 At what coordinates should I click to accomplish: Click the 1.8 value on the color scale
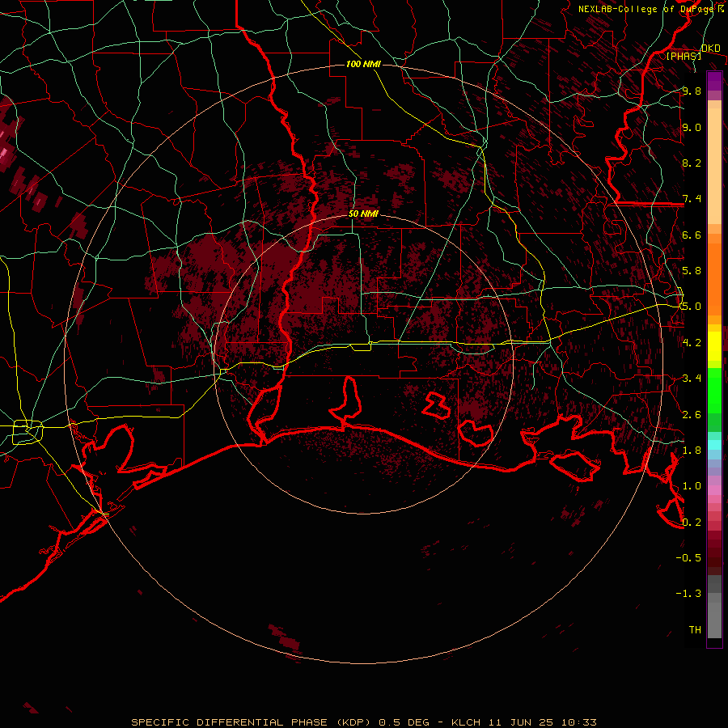tap(692, 450)
